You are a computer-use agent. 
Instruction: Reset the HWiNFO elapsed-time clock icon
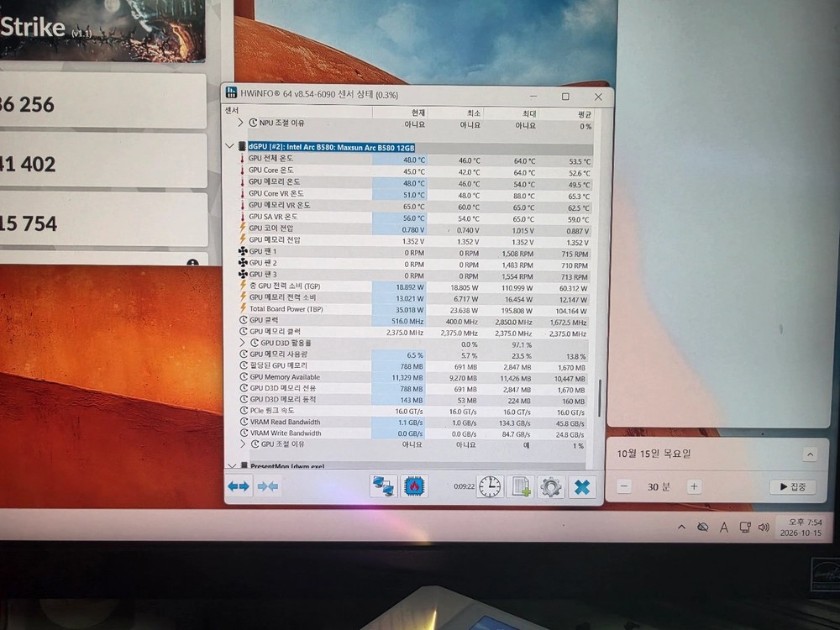pos(490,487)
